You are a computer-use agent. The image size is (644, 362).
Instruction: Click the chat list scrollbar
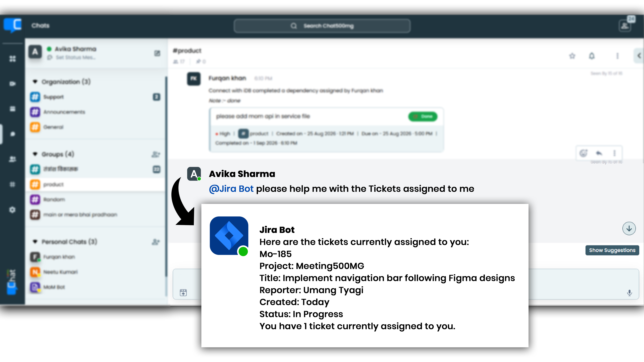click(166, 176)
